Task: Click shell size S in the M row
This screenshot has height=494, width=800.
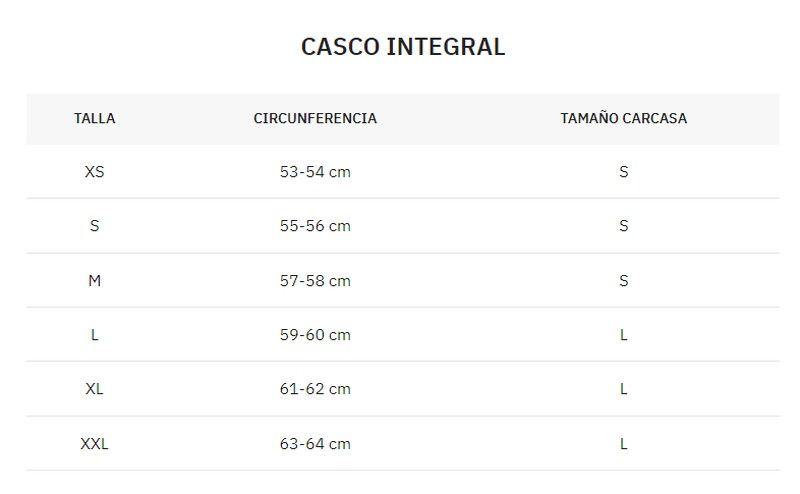Action: pyautogui.click(x=623, y=281)
